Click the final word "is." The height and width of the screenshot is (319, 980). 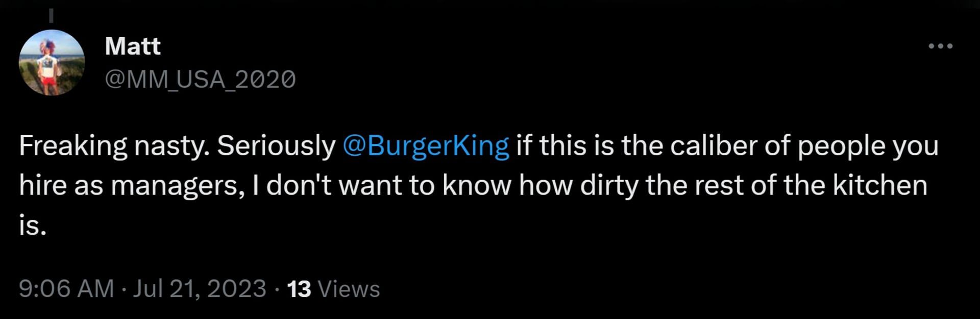click(x=33, y=225)
